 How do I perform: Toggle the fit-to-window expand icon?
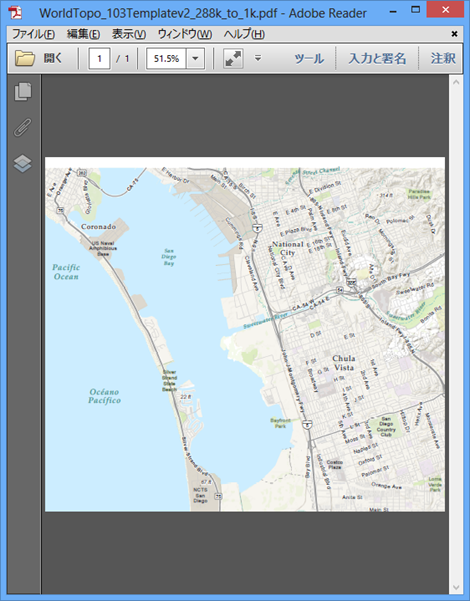[x=233, y=59]
